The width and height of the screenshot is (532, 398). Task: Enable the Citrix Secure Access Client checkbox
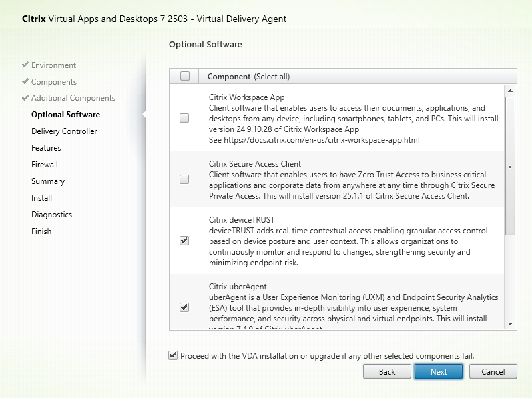click(184, 179)
